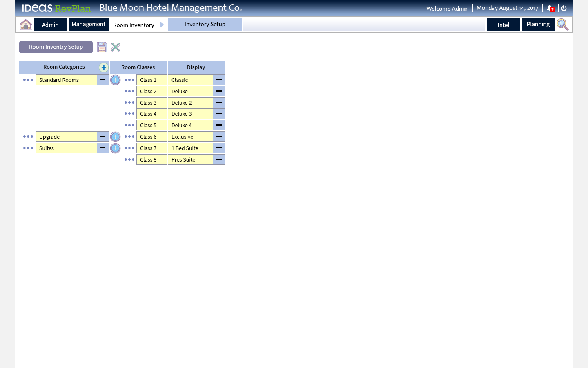Click the power/logout icon

[x=563, y=8]
